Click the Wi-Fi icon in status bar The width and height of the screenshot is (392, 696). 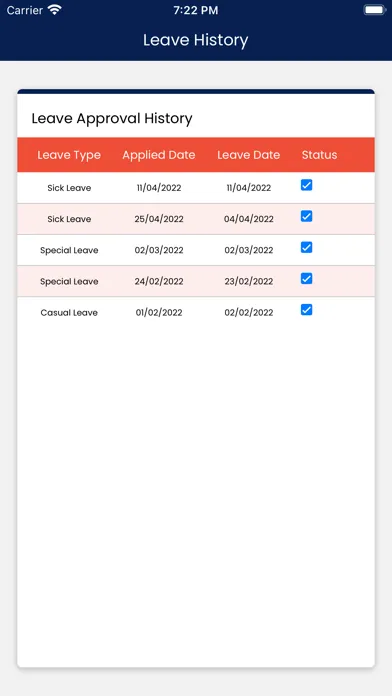(x=55, y=10)
